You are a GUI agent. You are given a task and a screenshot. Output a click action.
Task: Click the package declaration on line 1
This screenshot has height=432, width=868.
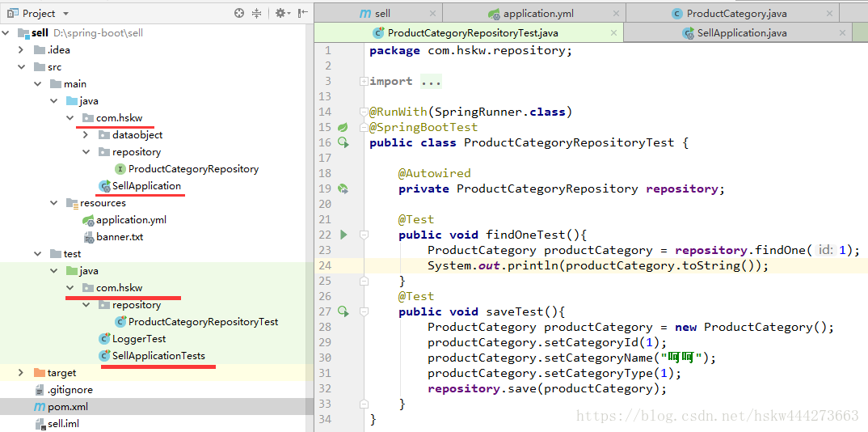coord(470,51)
